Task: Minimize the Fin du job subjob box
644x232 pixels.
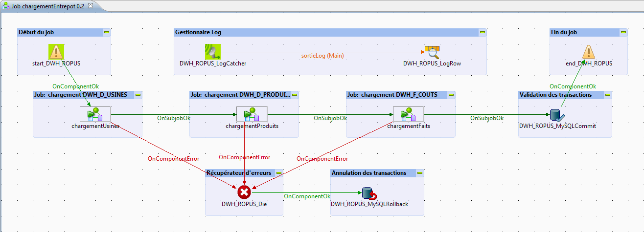Action: 623,32
